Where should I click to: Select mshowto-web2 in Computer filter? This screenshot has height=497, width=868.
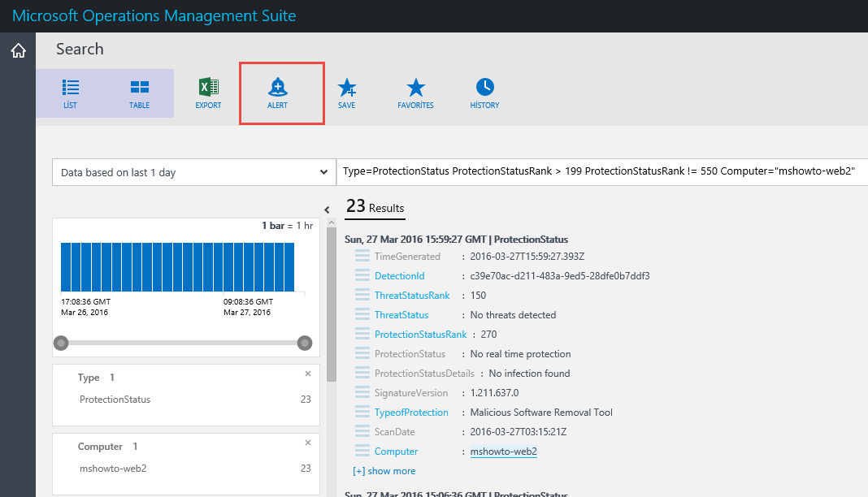pyautogui.click(x=113, y=469)
